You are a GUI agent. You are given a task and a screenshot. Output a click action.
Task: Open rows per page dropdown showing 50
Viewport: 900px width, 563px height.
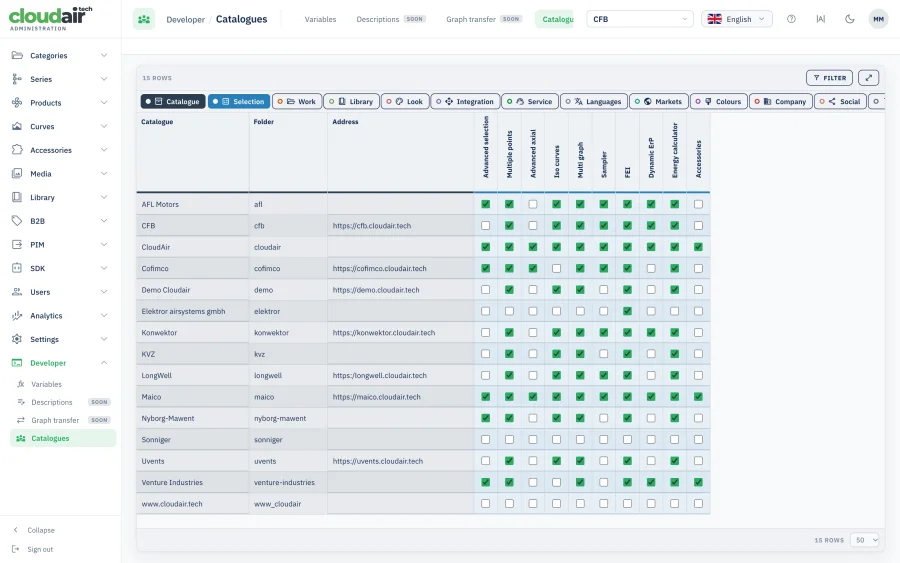(x=864, y=540)
